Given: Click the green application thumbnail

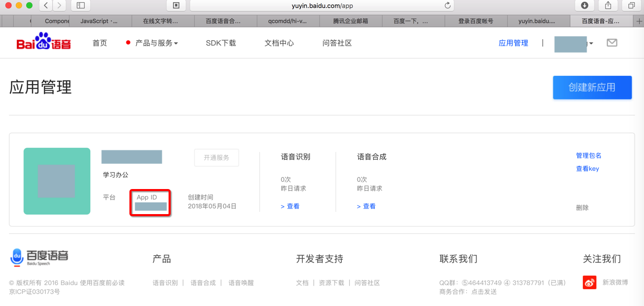Looking at the screenshot, I should (x=57, y=181).
